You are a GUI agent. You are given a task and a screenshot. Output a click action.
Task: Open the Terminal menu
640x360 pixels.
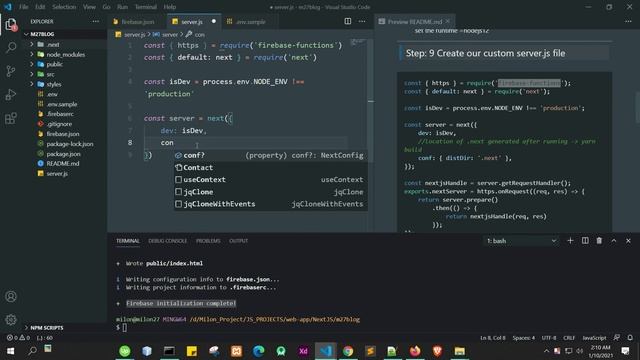(146, 7)
